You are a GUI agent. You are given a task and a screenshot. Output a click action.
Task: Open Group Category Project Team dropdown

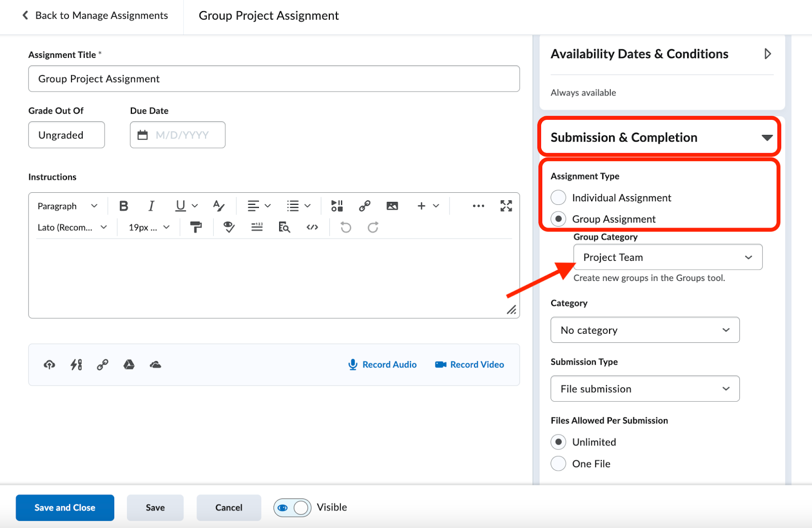point(668,257)
